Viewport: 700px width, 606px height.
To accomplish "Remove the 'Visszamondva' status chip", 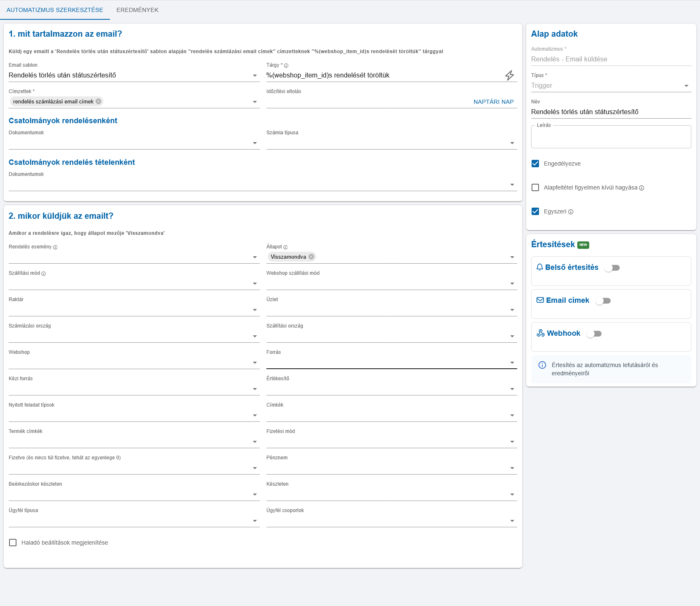I will click(x=311, y=257).
